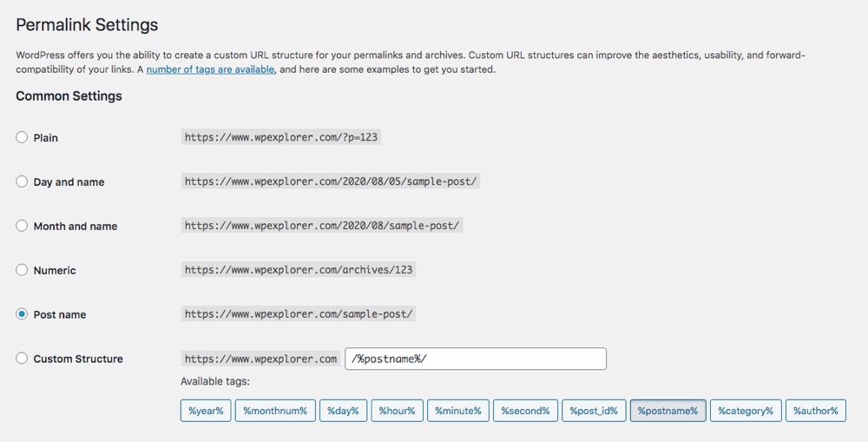Add the %hour% tag
Viewport: 868px width, 442px height.
[x=397, y=411]
